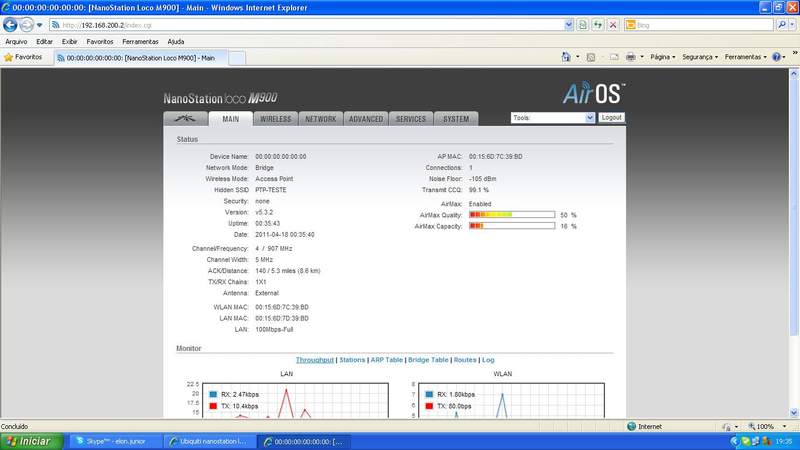The width and height of the screenshot is (800, 450).
Task: Switch to the SERVICES tab
Action: pyautogui.click(x=411, y=118)
